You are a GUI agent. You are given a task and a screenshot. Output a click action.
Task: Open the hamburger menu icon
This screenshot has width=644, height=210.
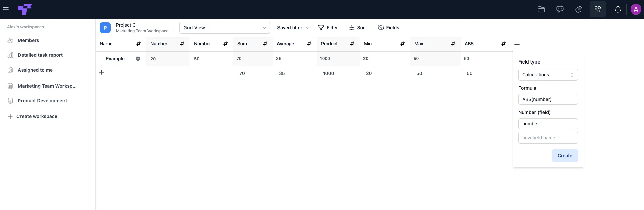click(6, 9)
